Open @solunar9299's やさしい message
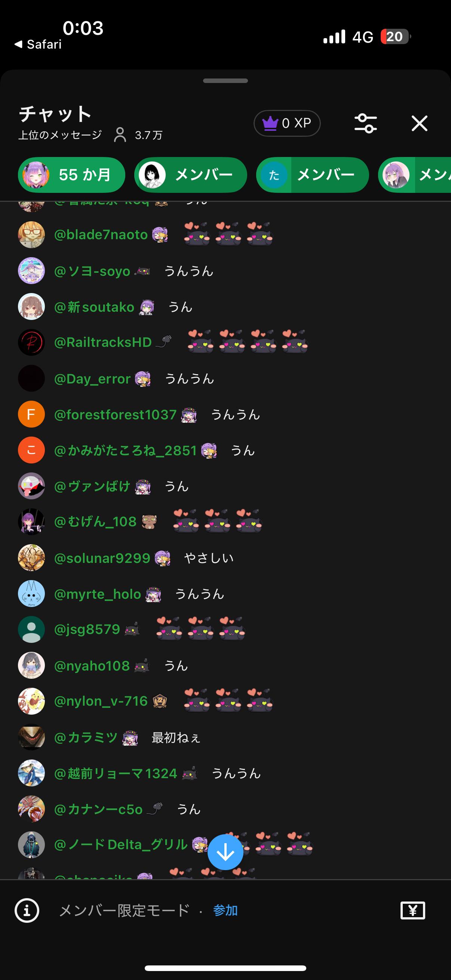Screen dimensions: 451x980 pos(209,558)
